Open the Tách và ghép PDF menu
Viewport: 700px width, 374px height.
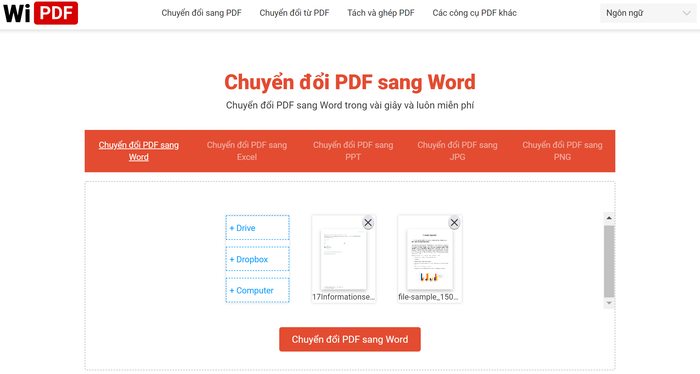click(x=381, y=13)
